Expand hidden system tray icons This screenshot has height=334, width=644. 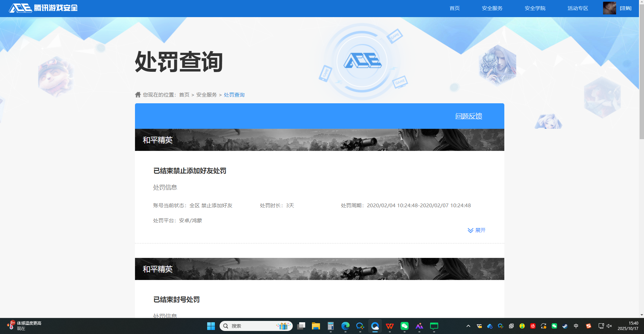(x=468, y=326)
